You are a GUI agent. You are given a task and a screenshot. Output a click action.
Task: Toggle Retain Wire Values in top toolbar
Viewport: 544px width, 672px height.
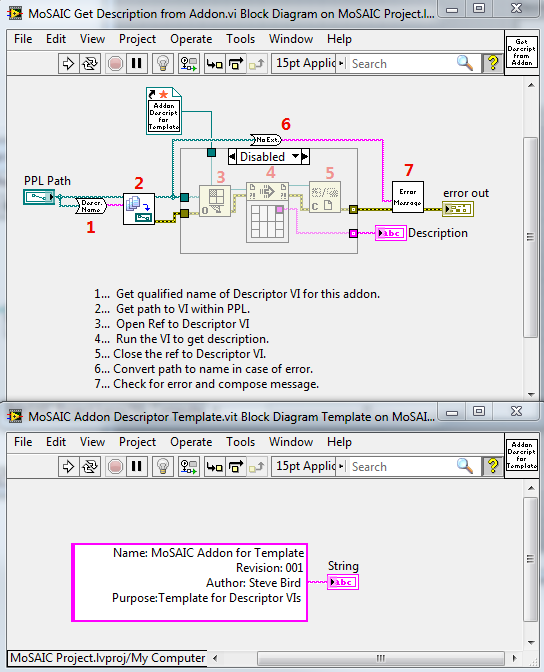click(x=189, y=64)
